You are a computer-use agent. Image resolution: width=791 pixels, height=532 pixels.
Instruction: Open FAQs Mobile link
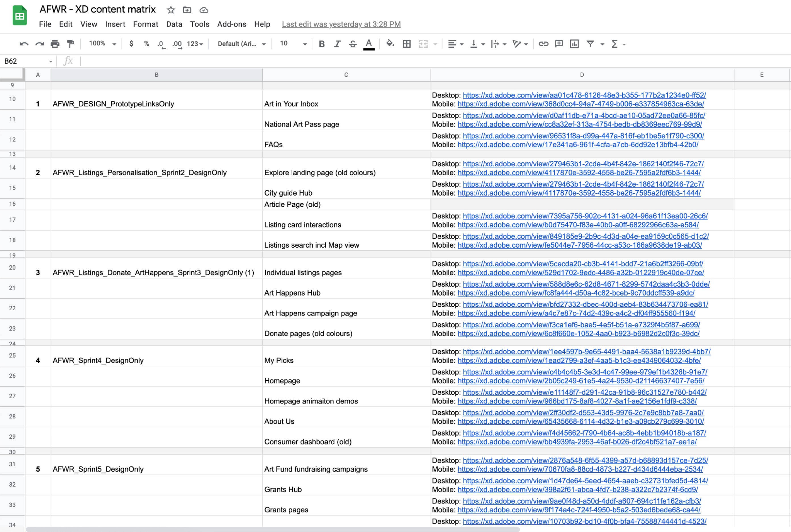point(578,145)
